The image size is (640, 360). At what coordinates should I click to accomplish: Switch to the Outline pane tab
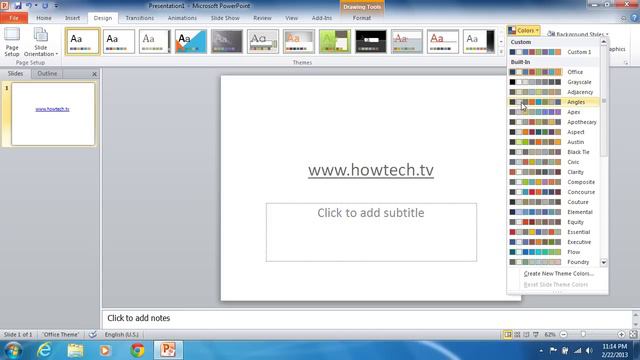point(47,73)
